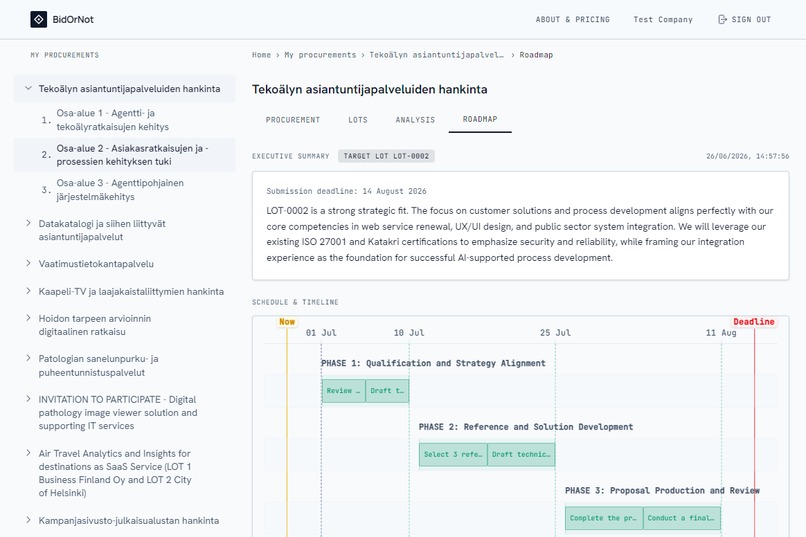806x537 pixels.
Task: Expand Air Travel Analytics chevron
Action: coord(28,453)
